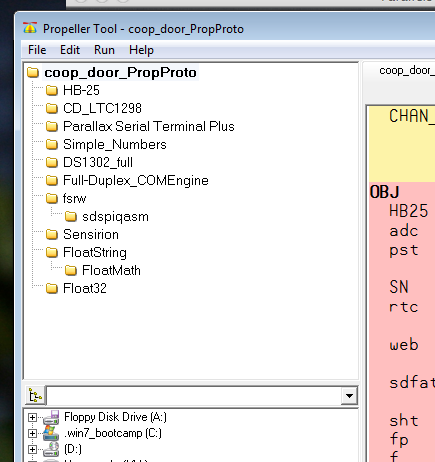Select the CD_LTC1298 object
The height and width of the screenshot is (462, 435).
pos(102,108)
